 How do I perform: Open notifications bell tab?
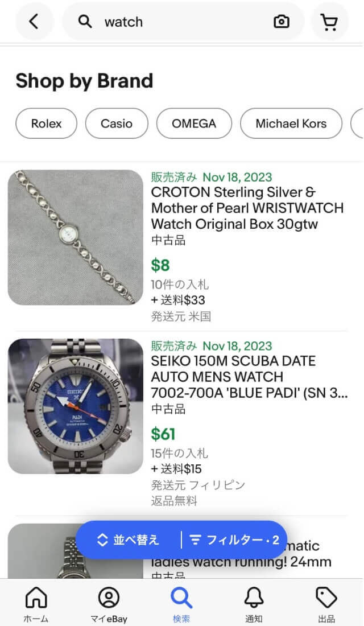click(x=254, y=604)
